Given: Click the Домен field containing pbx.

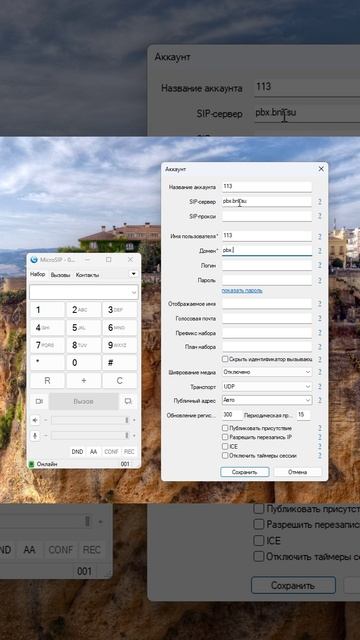Looking at the screenshot, I should pyautogui.click(x=267, y=250).
